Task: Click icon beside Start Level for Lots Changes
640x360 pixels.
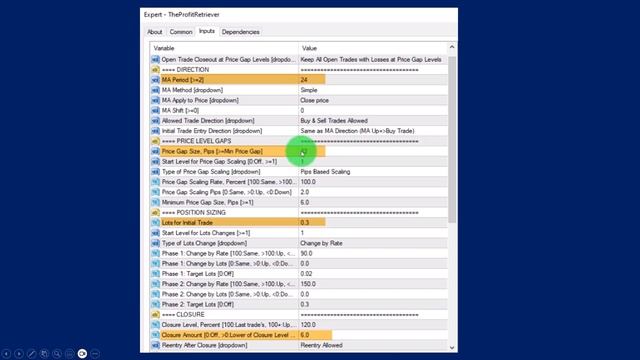Action: pos(155,233)
